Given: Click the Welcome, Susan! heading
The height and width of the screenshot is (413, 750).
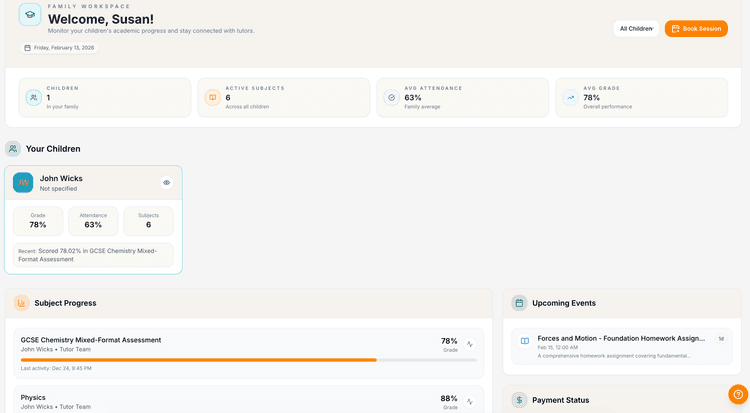Looking at the screenshot, I should 101,19.
